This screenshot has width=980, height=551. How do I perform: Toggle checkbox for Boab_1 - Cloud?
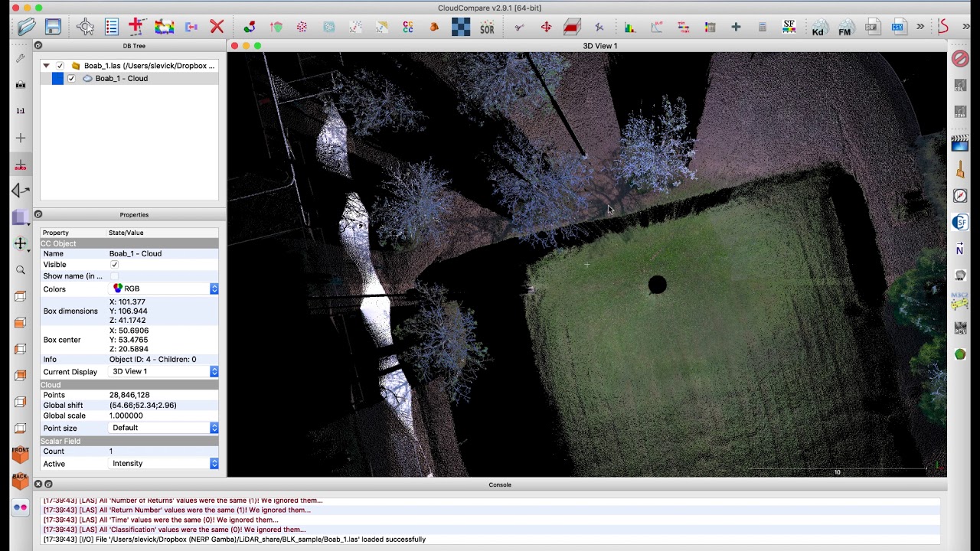(72, 78)
